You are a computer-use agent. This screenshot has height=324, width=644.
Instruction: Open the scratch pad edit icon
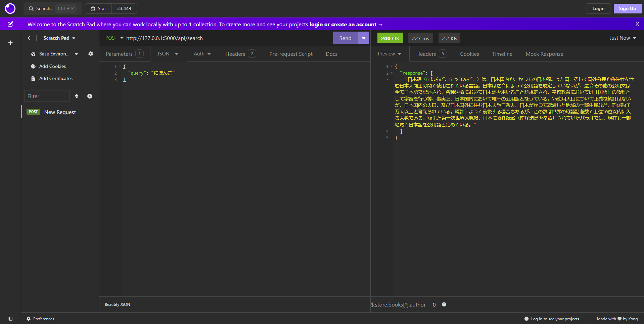[x=10, y=24]
